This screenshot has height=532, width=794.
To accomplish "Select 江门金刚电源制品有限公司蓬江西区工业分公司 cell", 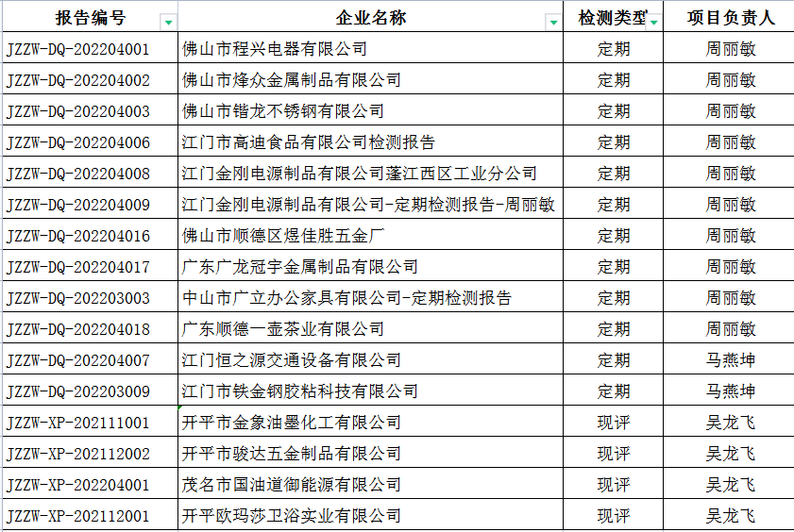I will point(360,174).
